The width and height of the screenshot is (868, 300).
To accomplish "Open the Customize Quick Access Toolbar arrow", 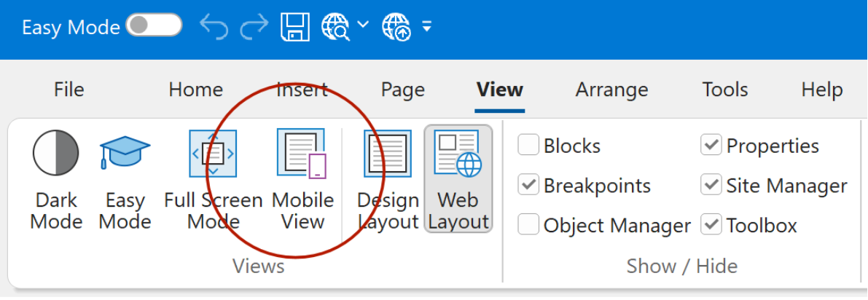I will click(426, 27).
